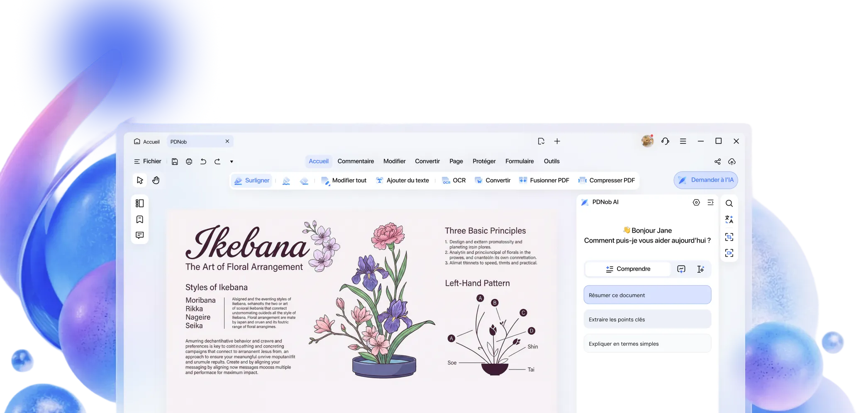Open PDNob AI settings icon

point(696,202)
